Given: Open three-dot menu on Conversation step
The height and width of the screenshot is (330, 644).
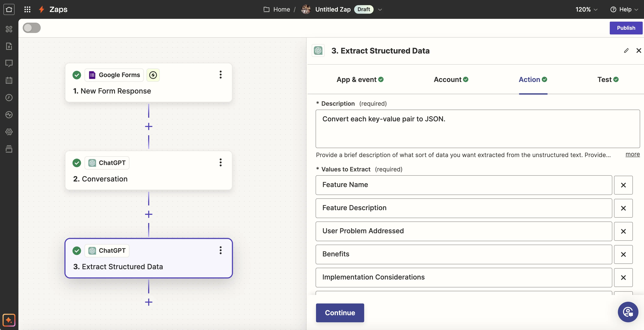Looking at the screenshot, I should [x=220, y=163].
